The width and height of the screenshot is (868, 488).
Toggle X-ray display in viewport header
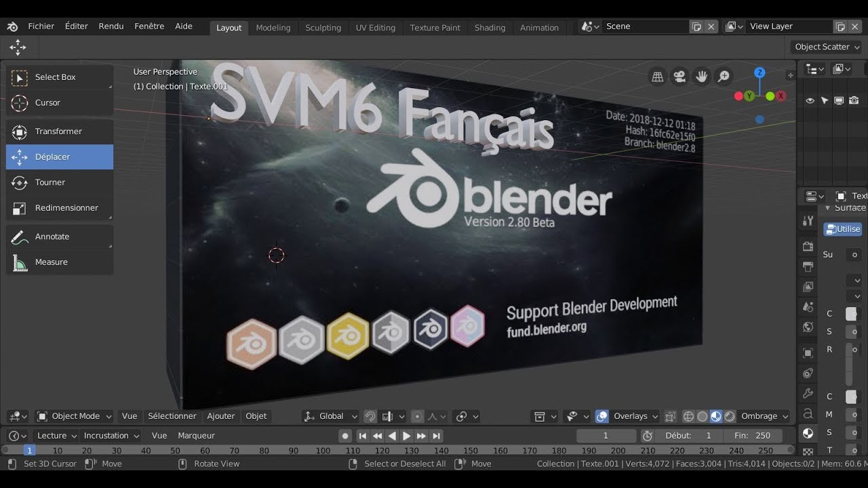point(670,416)
